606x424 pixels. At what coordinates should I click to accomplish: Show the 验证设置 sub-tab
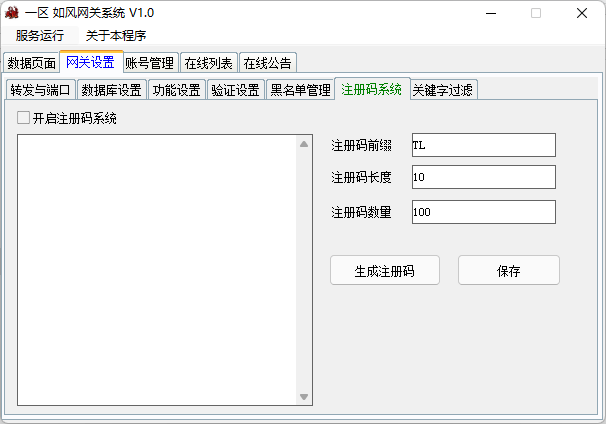pyautogui.click(x=235, y=90)
